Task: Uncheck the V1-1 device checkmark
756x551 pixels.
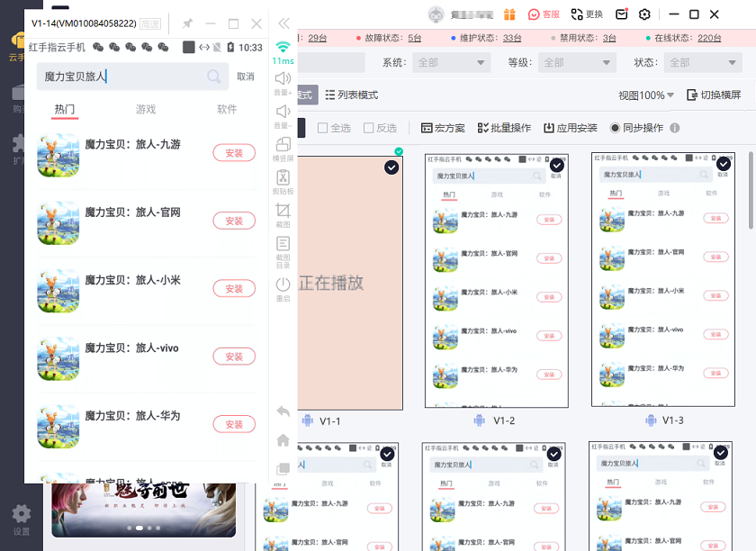Action: coord(391,167)
